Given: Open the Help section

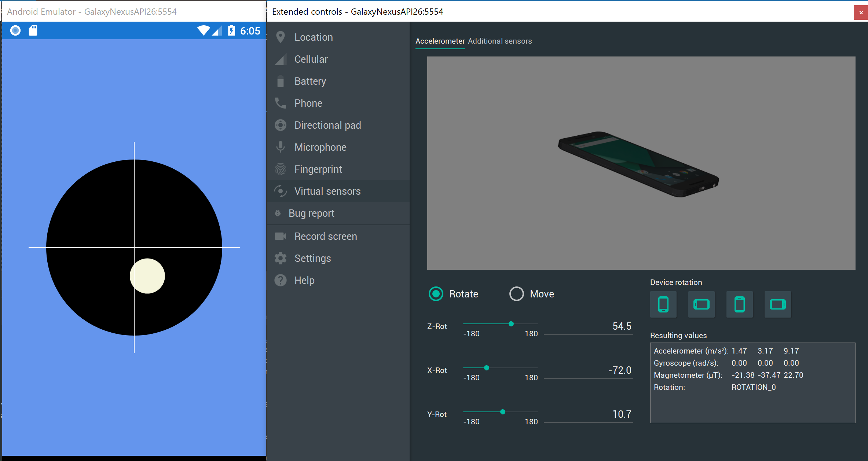Looking at the screenshot, I should point(304,280).
